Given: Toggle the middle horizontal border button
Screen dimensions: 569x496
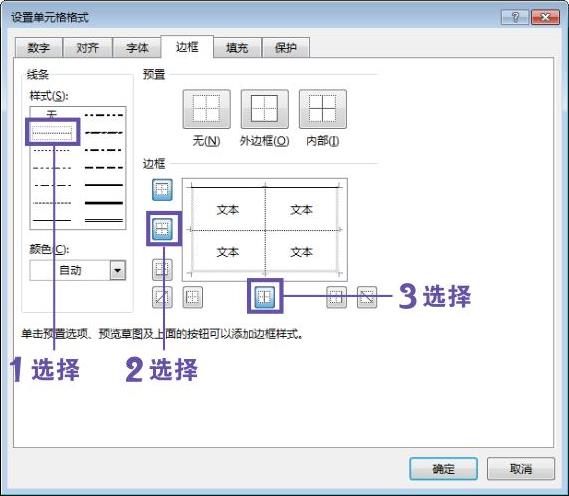Looking at the screenshot, I should pyautogui.click(x=162, y=229).
